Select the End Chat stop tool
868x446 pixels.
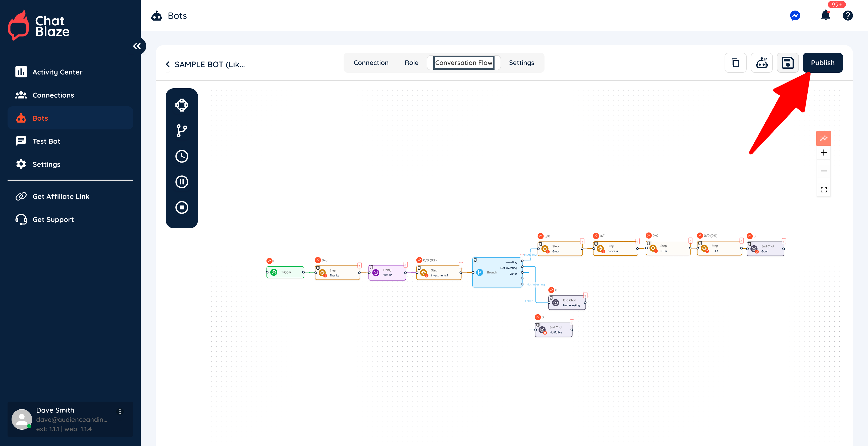(x=182, y=207)
